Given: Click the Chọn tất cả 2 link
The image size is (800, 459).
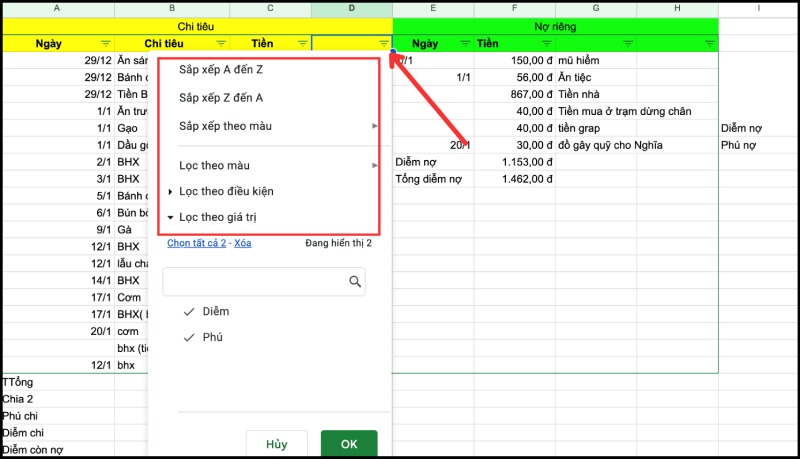Looking at the screenshot, I should pos(197,243).
